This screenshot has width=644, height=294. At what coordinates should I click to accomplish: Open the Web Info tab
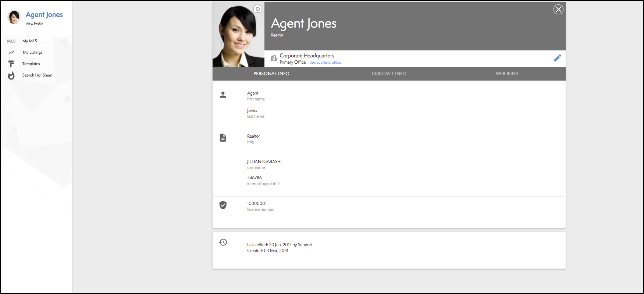tap(506, 74)
